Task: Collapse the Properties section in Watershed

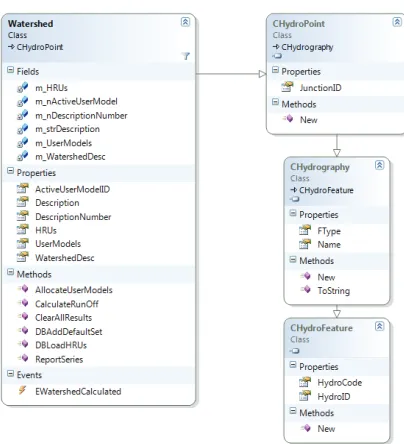Action: 11,171
